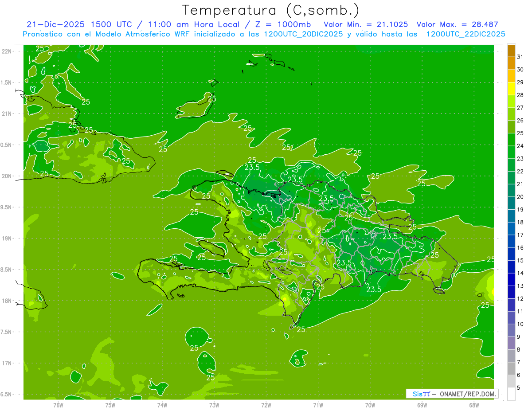Click the blue swatch between 15 and 16
The height and width of the screenshot is (411, 532).
(511, 254)
